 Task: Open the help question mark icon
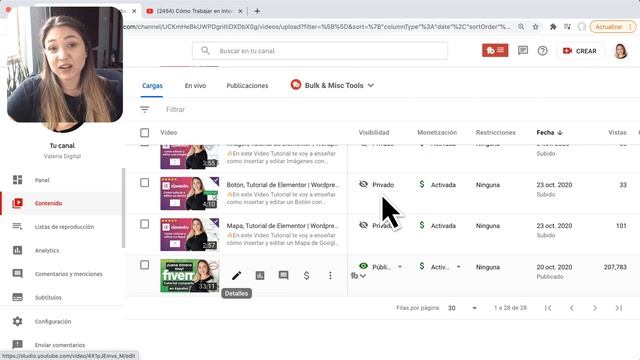tap(542, 51)
